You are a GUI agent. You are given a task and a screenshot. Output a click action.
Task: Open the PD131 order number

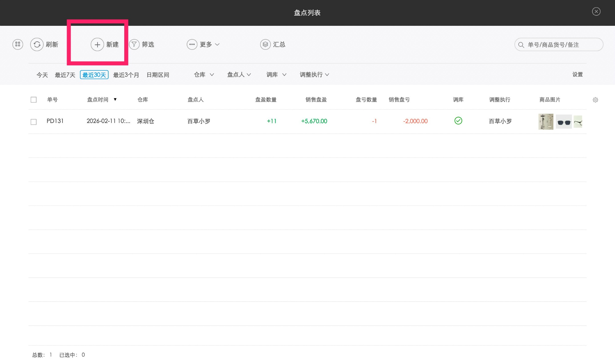[x=55, y=121]
